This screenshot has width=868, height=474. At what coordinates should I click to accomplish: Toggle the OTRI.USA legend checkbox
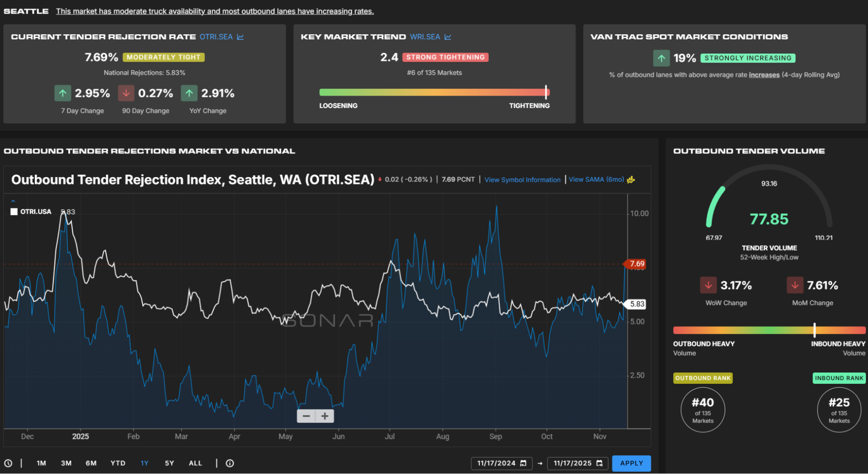pyautogui.click(x=14, y=212)
